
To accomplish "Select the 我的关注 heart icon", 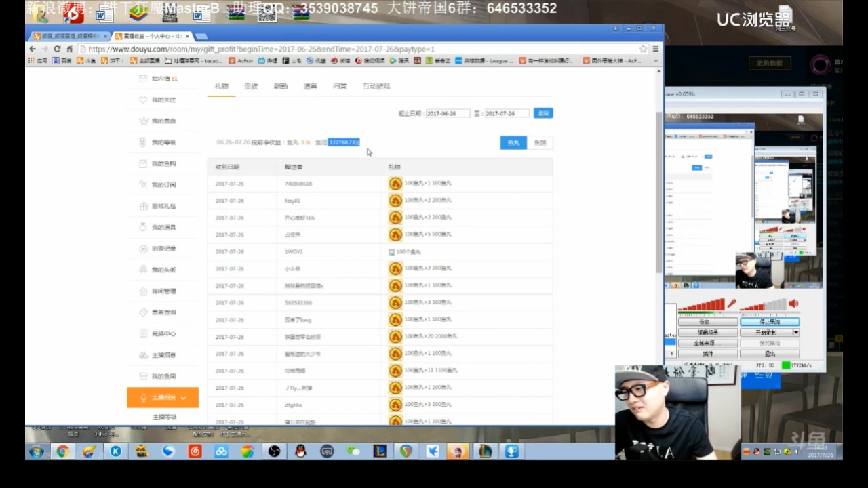I will [143, 100].
